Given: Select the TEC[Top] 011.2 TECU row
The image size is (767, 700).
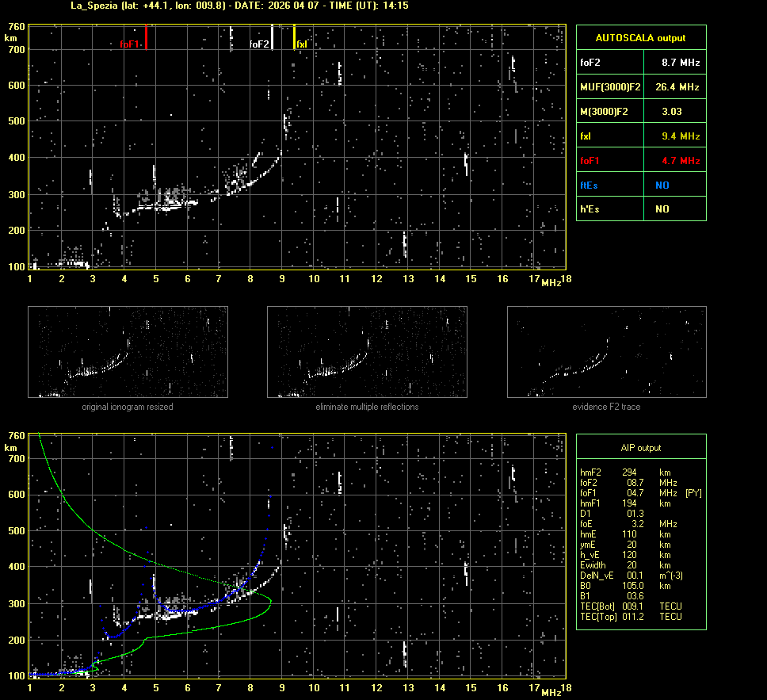Looking at the screenshot, I should pos(631,616).
